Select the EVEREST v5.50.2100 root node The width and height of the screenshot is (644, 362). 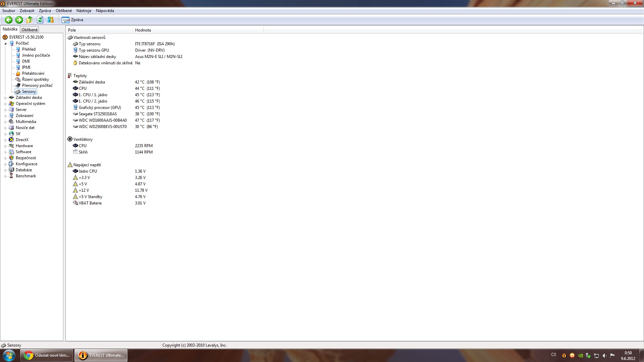pyautogui.click(x=26, y=37)
